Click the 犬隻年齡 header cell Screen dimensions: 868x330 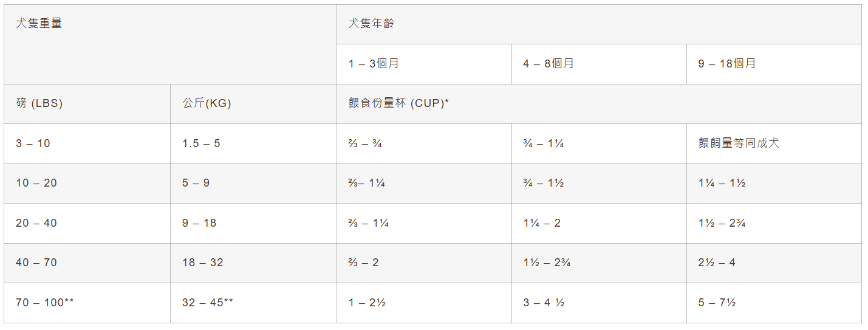[372, 24]
